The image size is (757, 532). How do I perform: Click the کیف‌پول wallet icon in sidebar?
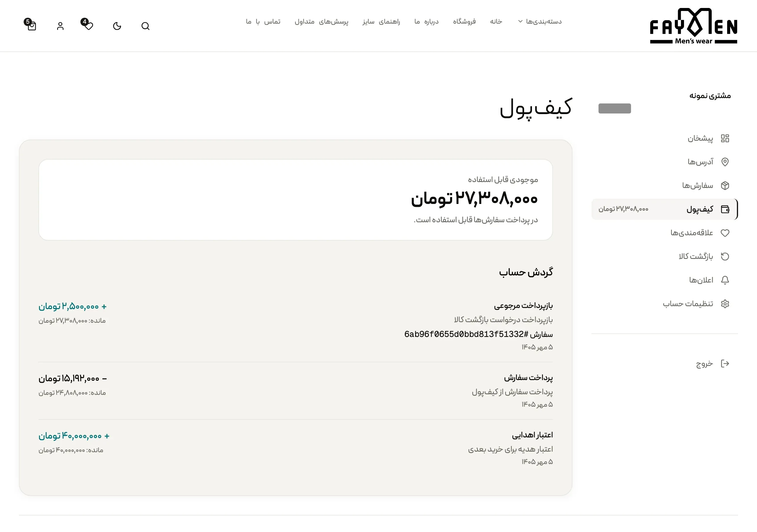click(725, 209)
